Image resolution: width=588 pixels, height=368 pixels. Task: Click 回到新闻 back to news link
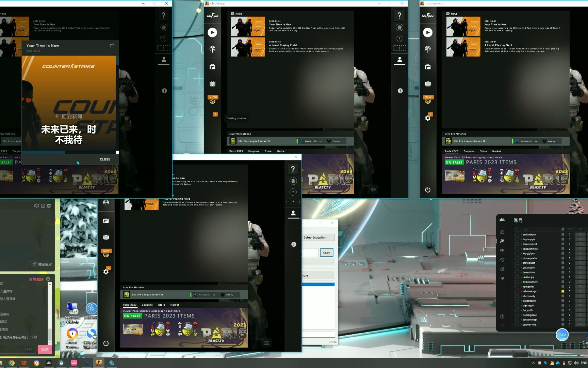pyautogui.click(x=68, y=116)
